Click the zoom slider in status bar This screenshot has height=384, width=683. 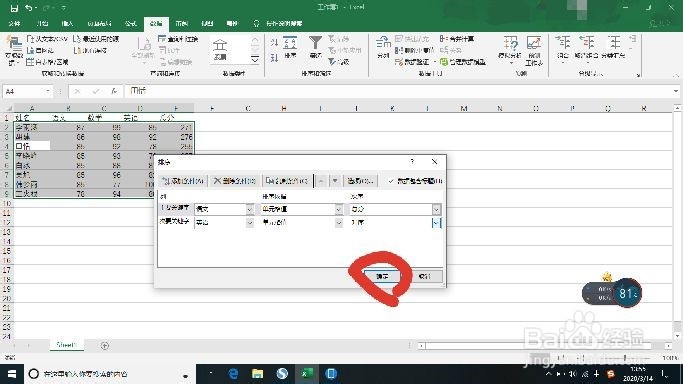pos(624,357)
